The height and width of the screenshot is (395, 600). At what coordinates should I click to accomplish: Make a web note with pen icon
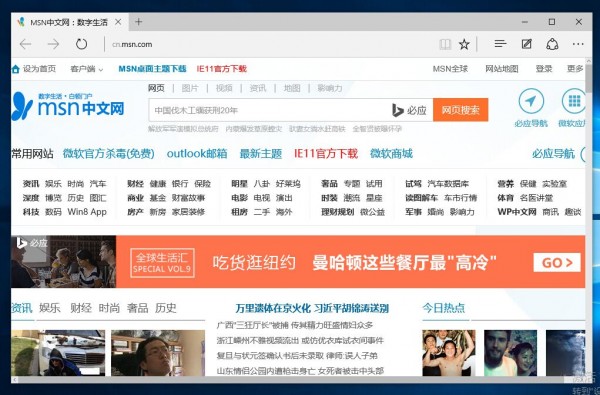(527, 44)
